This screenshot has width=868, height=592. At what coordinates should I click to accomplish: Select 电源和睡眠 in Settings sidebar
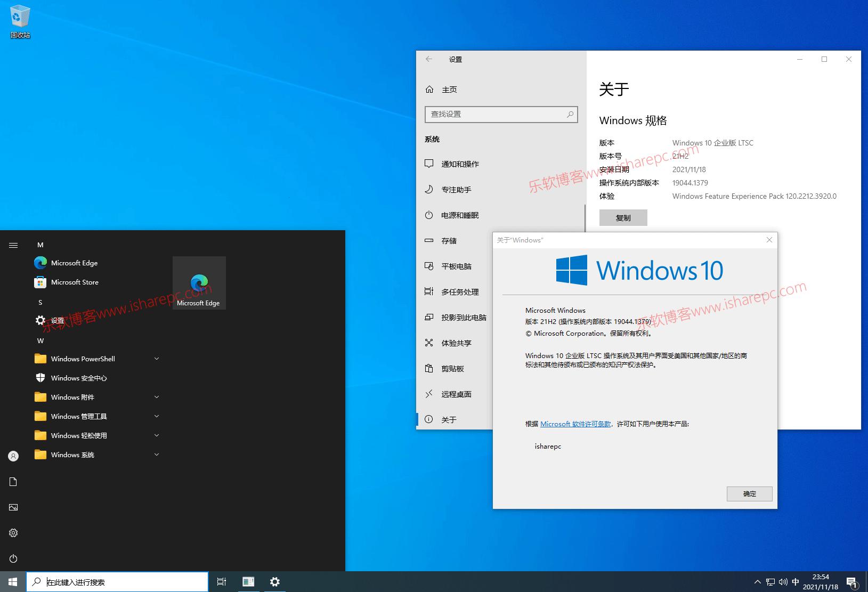point(501,215)
